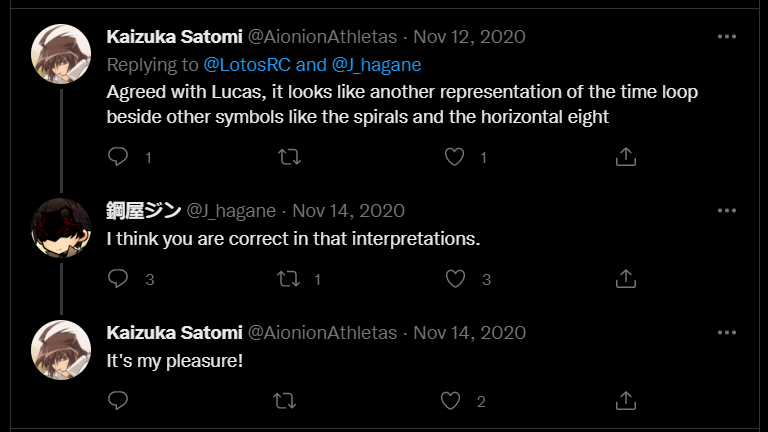This screenshot has width=768, height=432.
Task: Click the Nov 12, 2020 timestamp
Action: [x=470, y=37]
